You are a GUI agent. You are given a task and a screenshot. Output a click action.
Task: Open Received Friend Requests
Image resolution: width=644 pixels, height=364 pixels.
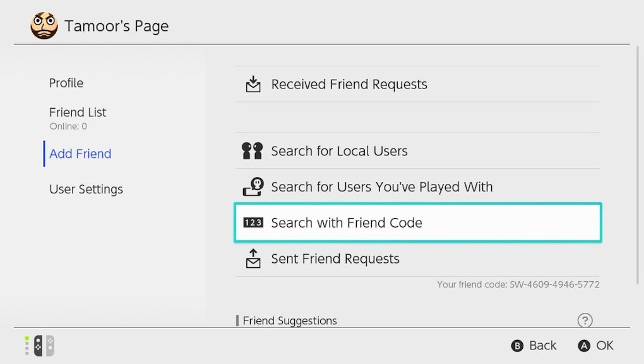(x=349, y=83)
